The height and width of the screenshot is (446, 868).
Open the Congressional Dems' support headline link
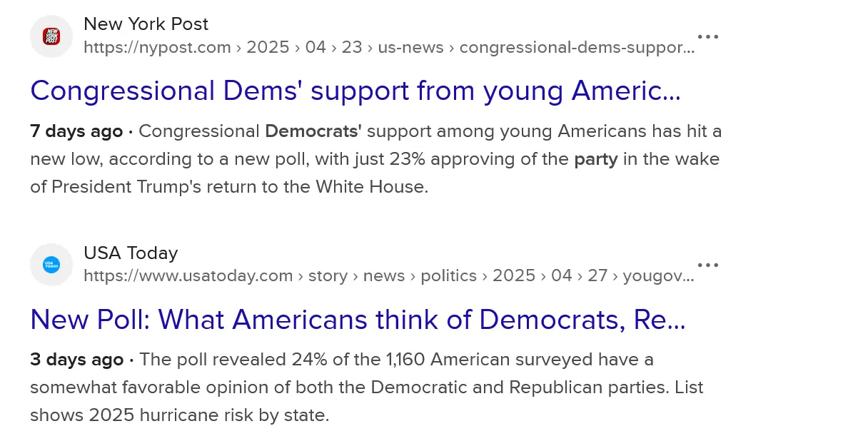pos(355,91)
